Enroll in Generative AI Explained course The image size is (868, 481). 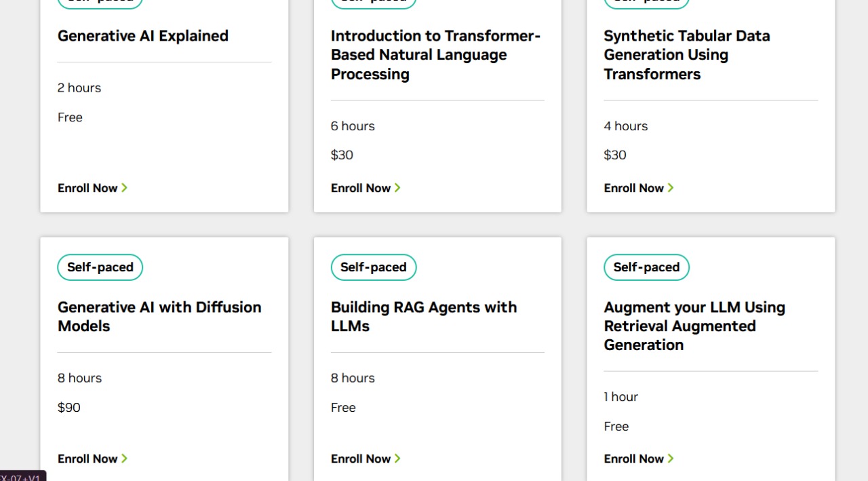88,188
